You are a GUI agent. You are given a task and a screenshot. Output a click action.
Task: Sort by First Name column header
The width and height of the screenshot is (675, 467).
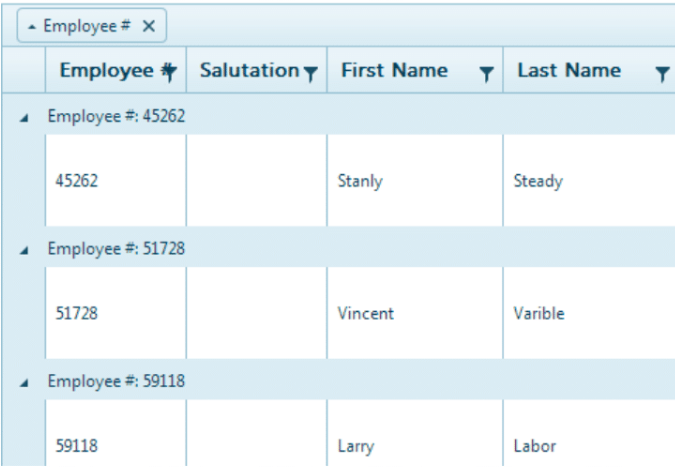(x=394, y=70)
